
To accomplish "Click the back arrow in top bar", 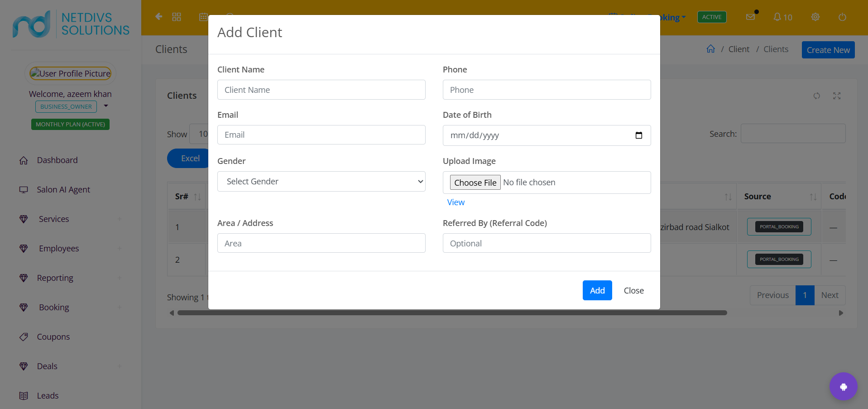I will pyautogui.click(x=158, y=17).
